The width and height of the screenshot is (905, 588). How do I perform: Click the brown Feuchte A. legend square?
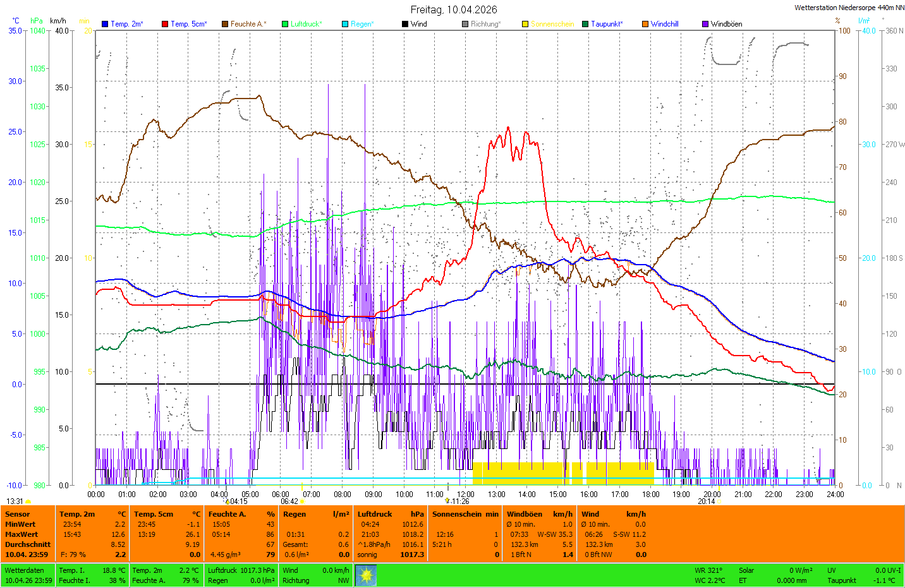(224, 24)
